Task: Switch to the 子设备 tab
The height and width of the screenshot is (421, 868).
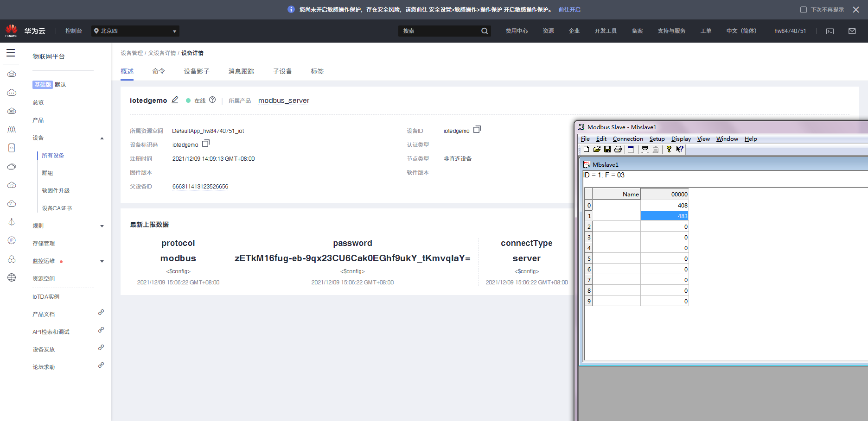Action: coord(282,71)
